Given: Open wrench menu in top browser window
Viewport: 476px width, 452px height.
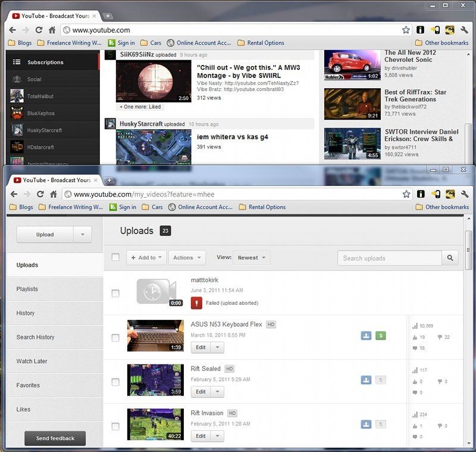Looking at the screenshot, I should pos(464,30).
